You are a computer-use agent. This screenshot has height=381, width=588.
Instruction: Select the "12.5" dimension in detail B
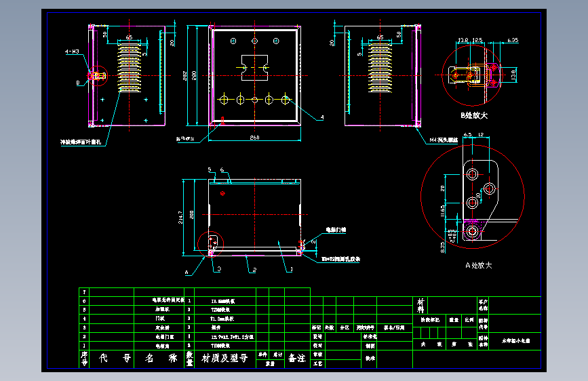tap(477, 40)
